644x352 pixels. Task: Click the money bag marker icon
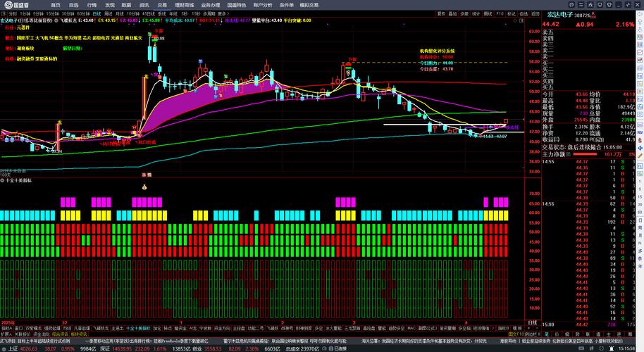(144, 187)
